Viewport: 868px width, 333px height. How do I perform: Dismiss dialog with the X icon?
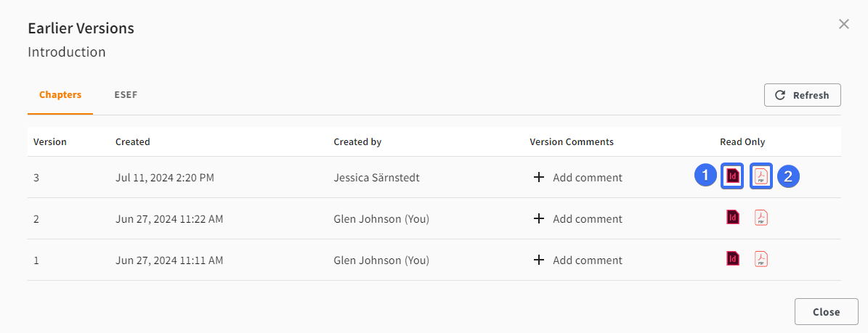click(x=843, y=24)
